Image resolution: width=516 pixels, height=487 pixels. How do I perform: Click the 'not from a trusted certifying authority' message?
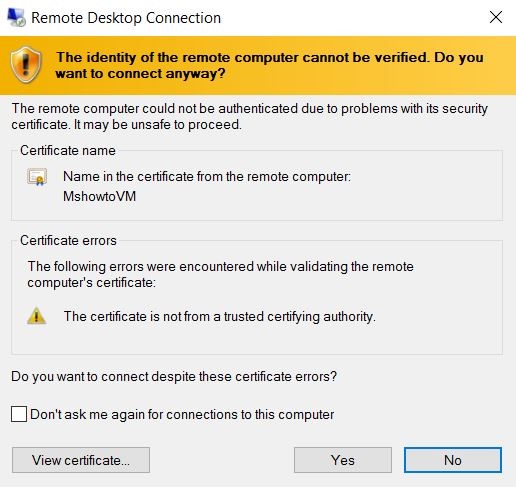click(x=220, y=317)
